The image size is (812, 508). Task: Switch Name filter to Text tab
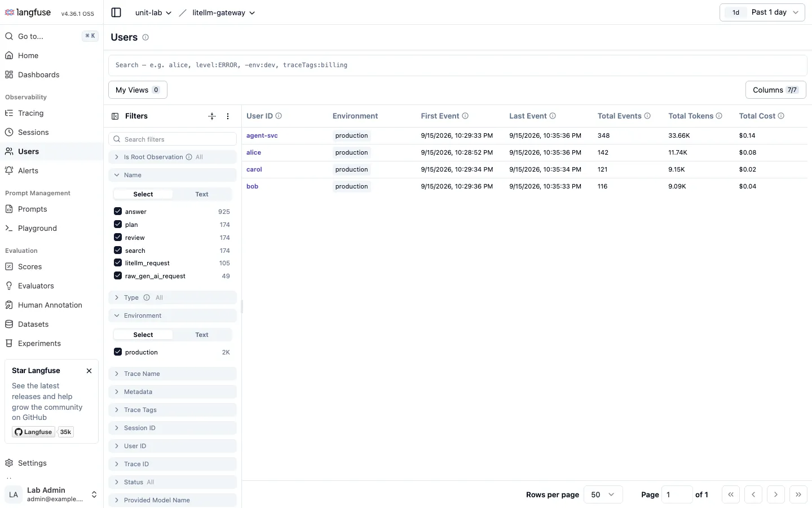click(202, 194)
